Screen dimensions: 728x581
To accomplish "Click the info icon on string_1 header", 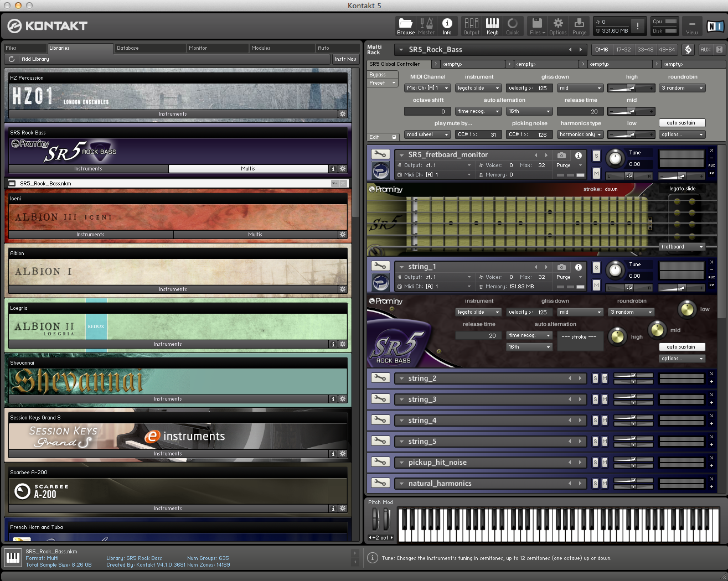I will (x=578, y=267).
